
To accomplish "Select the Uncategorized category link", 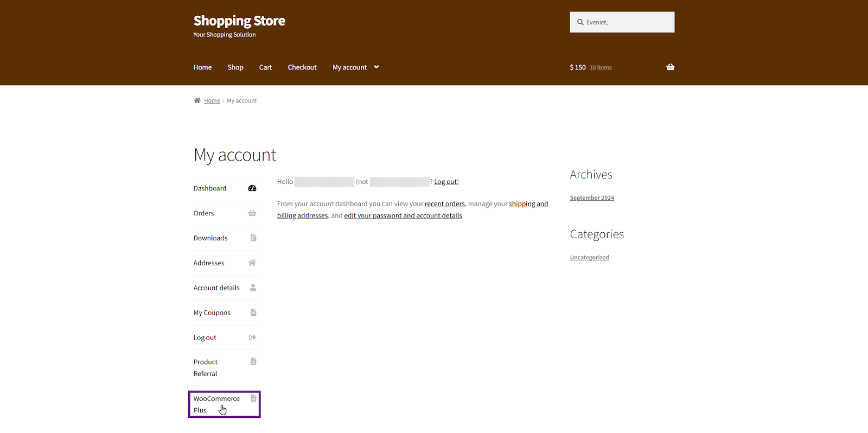I will click(589, 258).
